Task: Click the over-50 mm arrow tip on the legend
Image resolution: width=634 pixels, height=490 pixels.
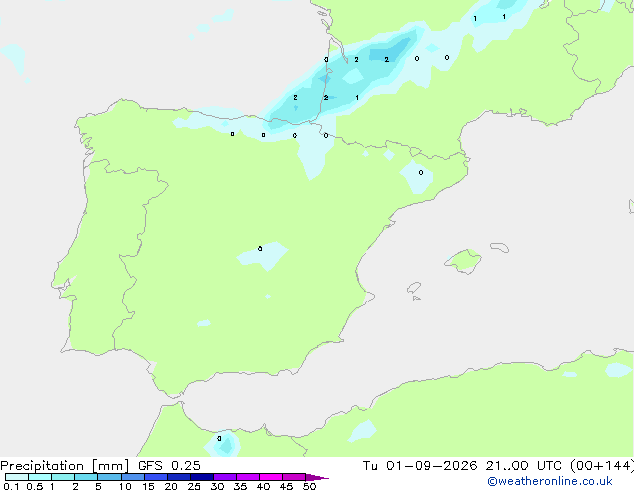Action: pos(317,477)
